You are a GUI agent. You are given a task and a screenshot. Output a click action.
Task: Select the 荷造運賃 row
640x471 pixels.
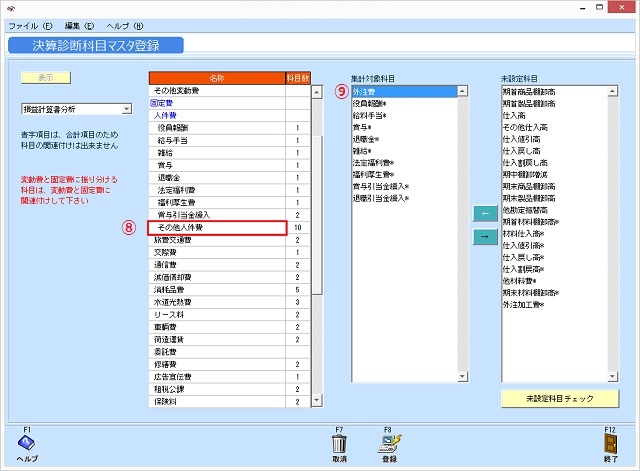click(230, 340)
